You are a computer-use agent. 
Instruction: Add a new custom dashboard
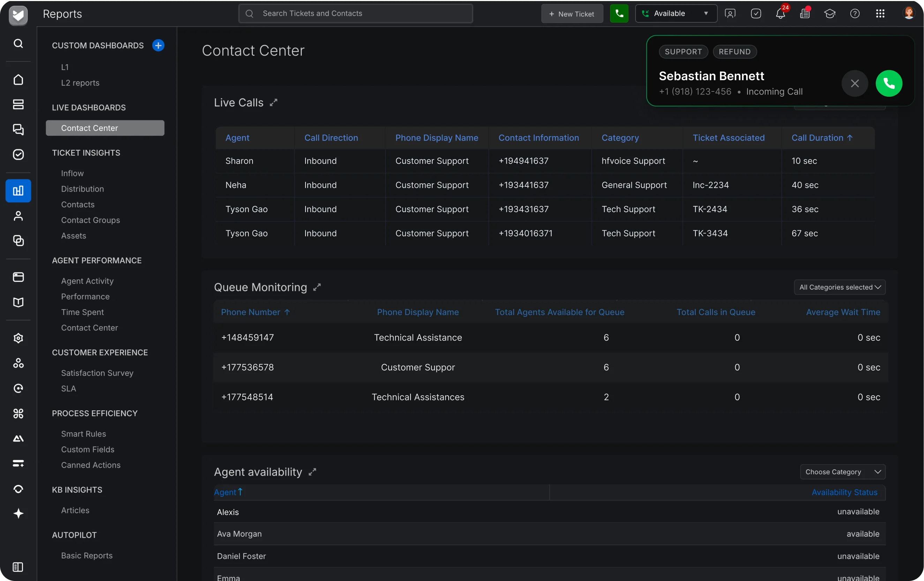158,45
